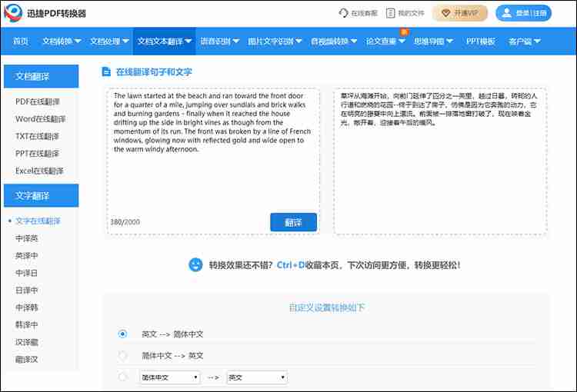This screenshot has width=577, height=392.
Task: Click the document icon beside 在线翻译句子和文字
Action: [106, 71]
